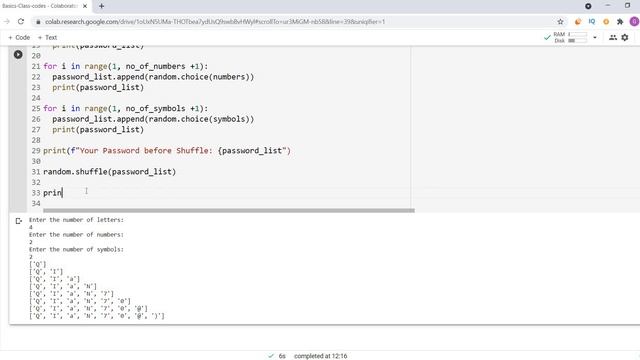Click the address bar URL
This screenshot has height=360, width=640.
[x=215, y=22]
